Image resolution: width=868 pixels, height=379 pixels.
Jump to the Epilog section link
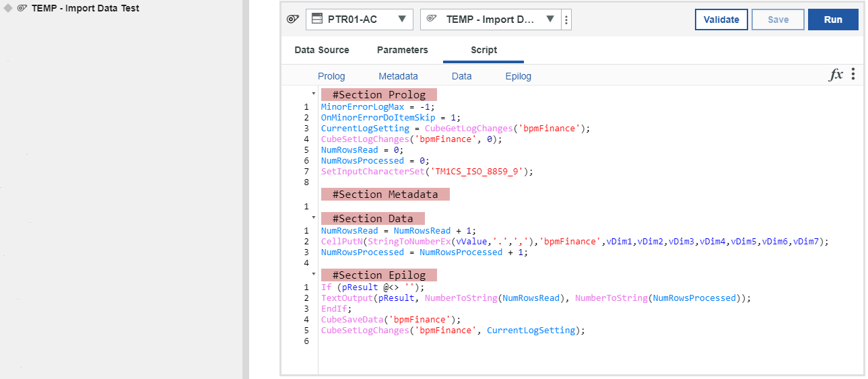(x=518, y=76)
